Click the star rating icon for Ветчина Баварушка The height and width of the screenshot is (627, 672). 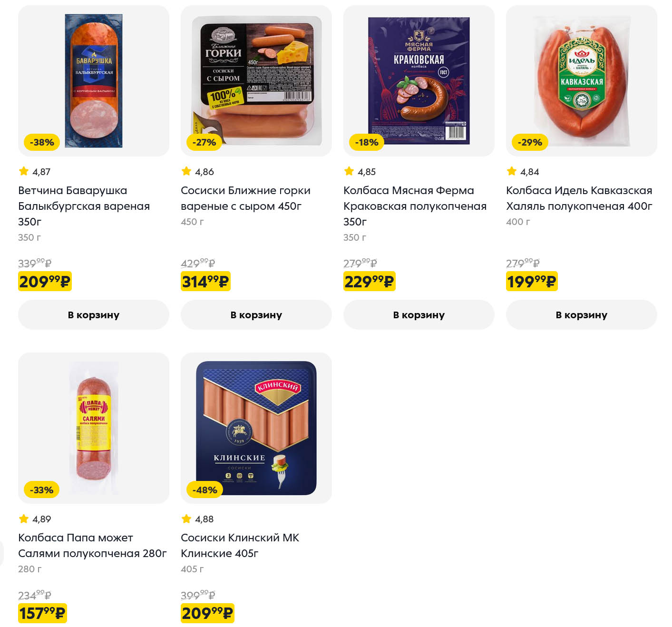tap(24, 171)
